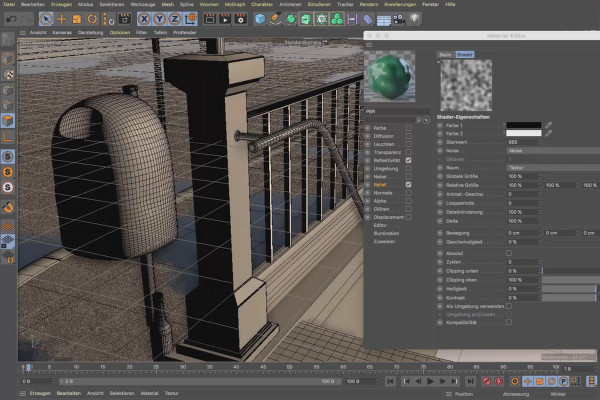Open the Noise type dropdown
This screenshot has height=400, width=600.
553,151
